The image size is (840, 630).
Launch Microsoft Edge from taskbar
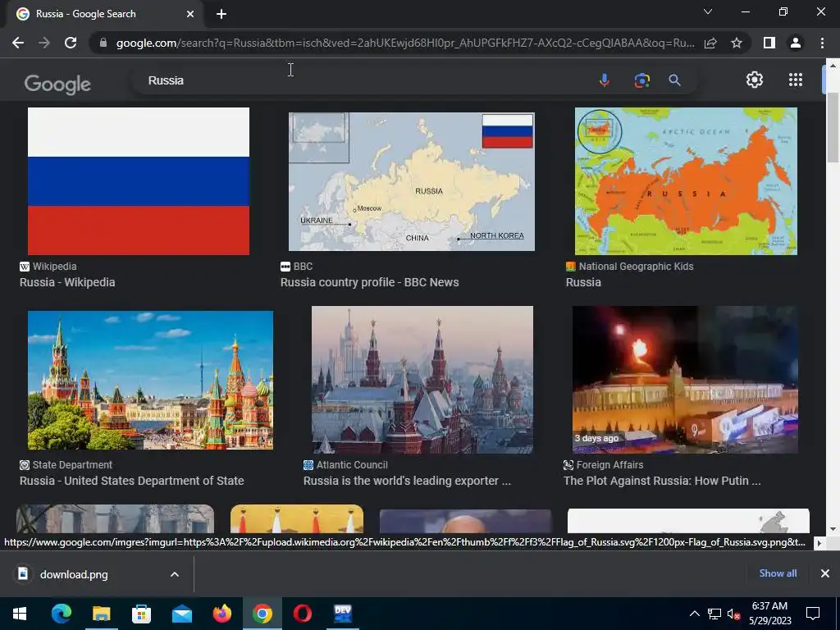pyautogui.click(x=61, y=614)
